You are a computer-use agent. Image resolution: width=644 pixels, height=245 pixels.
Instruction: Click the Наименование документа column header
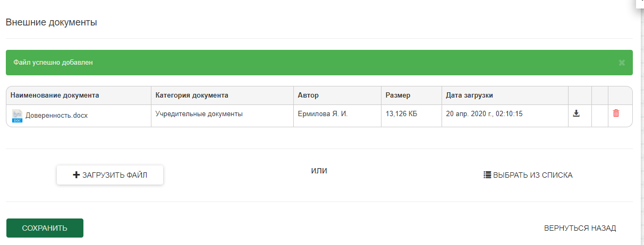[55, 95]
